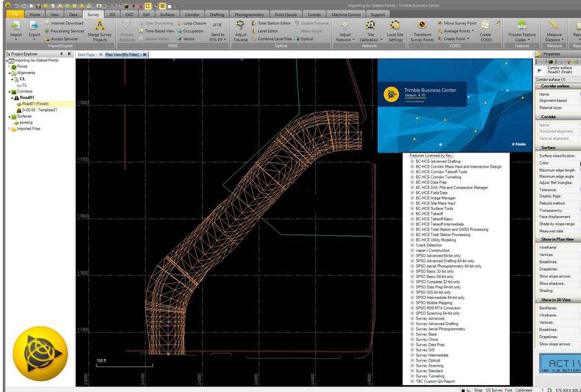Click Combine Level Files
581x392 pixels.
point(272,39)
